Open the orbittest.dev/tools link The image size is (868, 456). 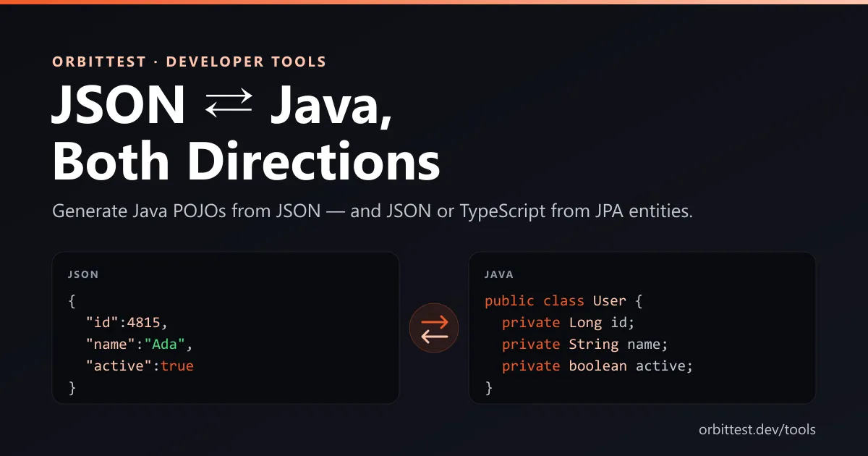tap(757, 429)
